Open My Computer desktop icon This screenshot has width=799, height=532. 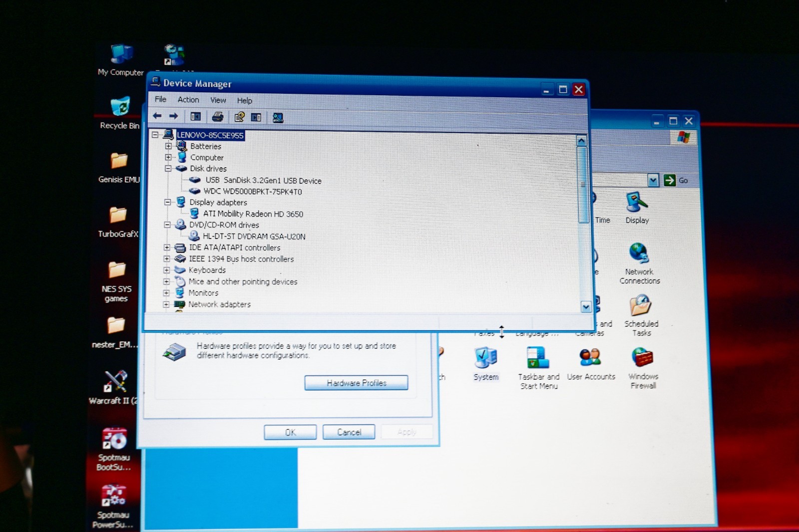click(x=121, y=60)
